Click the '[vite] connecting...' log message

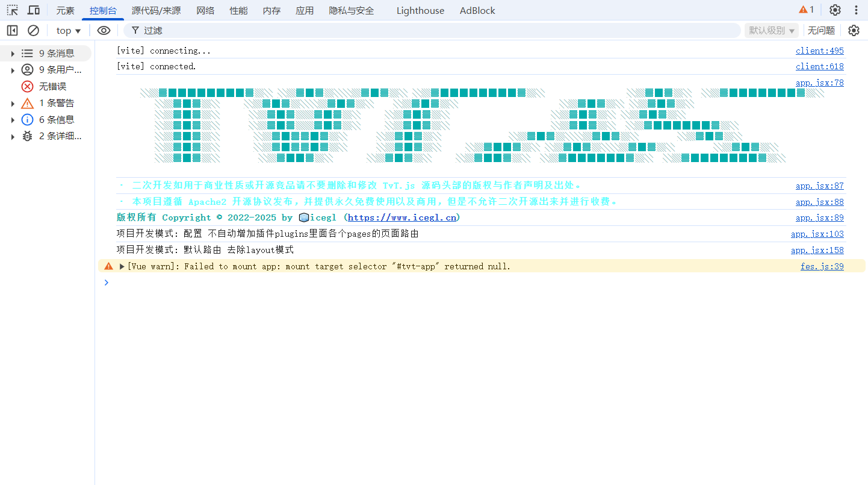164,51
